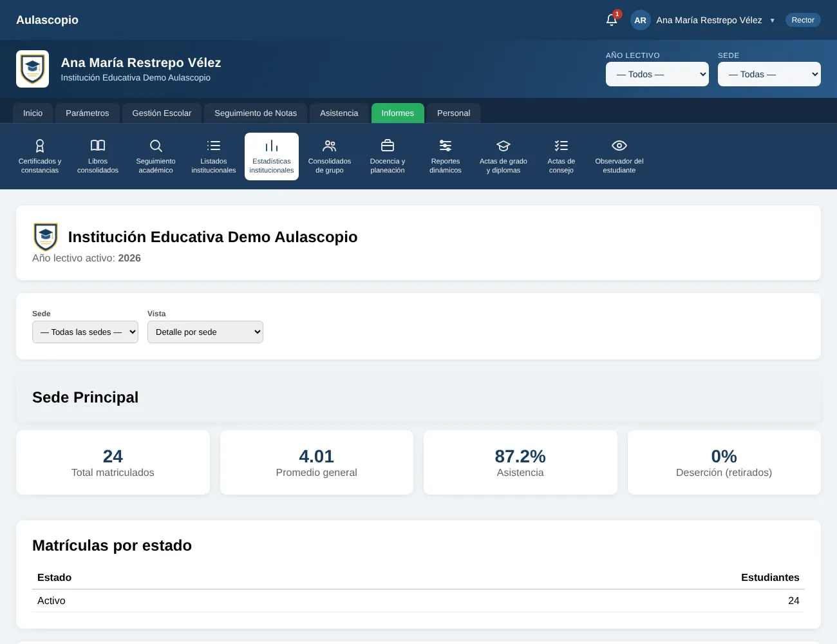Screen dimensions: 837x644
Task: Open Observador del estudiante
Action: [x=619, y=156]
